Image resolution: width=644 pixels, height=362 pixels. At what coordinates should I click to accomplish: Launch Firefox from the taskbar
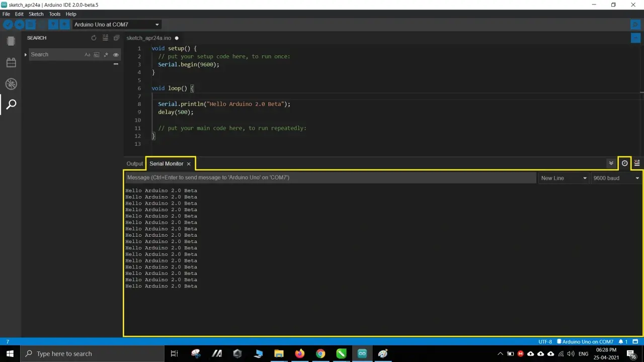click(x=300, y=353)
